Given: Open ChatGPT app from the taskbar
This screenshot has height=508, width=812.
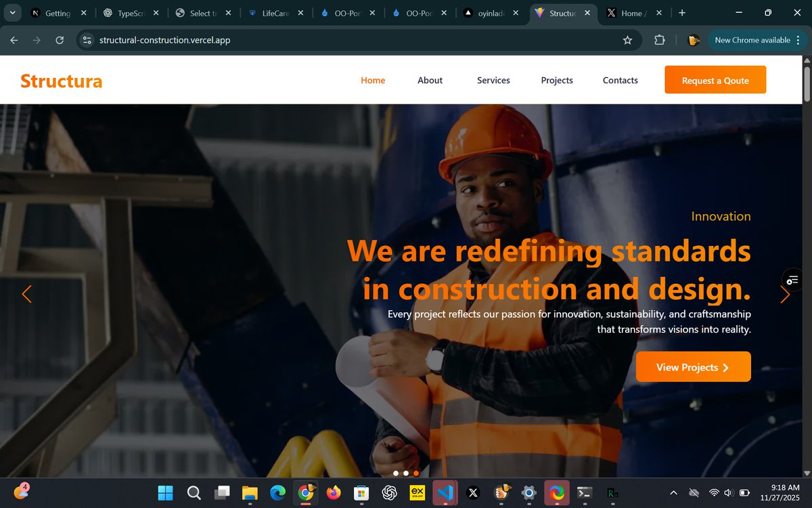Looking at the screenshot, I should (x=389, y=492).
